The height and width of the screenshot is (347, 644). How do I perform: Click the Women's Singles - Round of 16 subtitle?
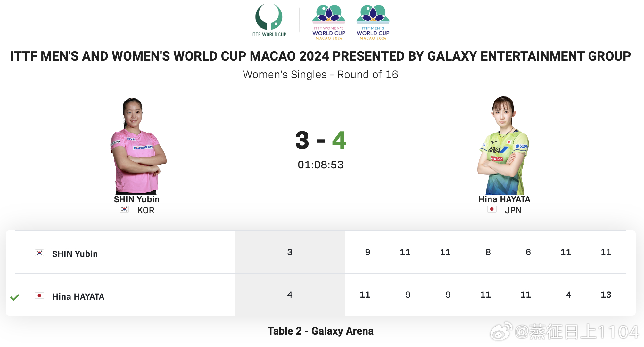pyautogui.click(x=320, y=74)
